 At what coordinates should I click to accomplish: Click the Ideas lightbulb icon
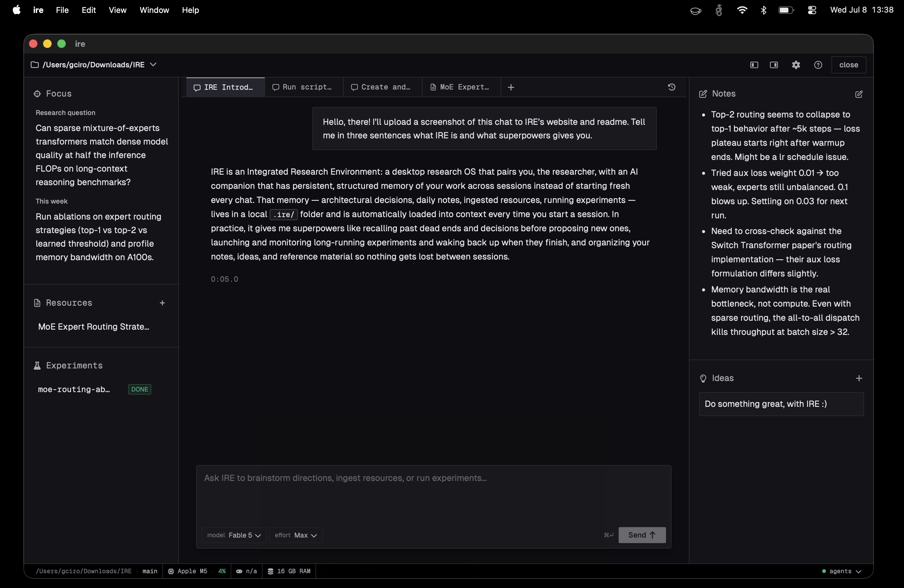[703, 378]
